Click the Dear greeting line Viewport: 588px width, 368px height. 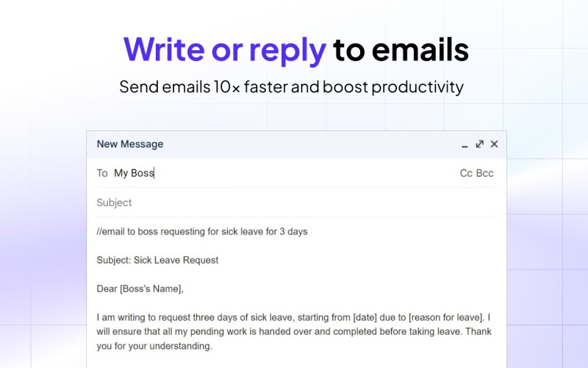click(x=140, y=289)
